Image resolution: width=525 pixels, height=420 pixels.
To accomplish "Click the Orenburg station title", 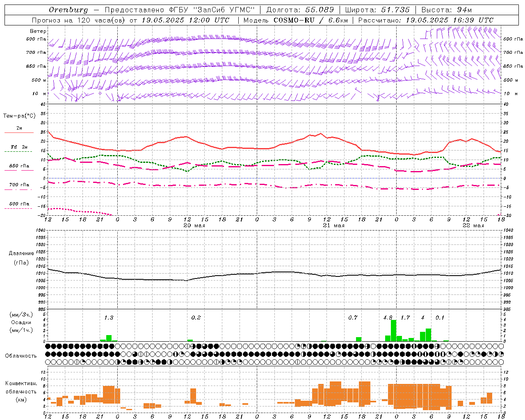I will tap(68, 10).
